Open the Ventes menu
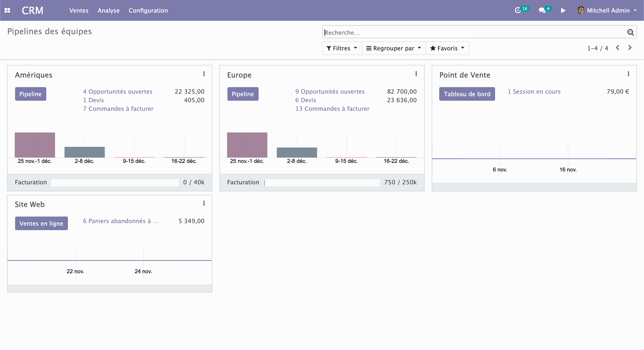Viewport: 644px width, 350px height. 79,10
